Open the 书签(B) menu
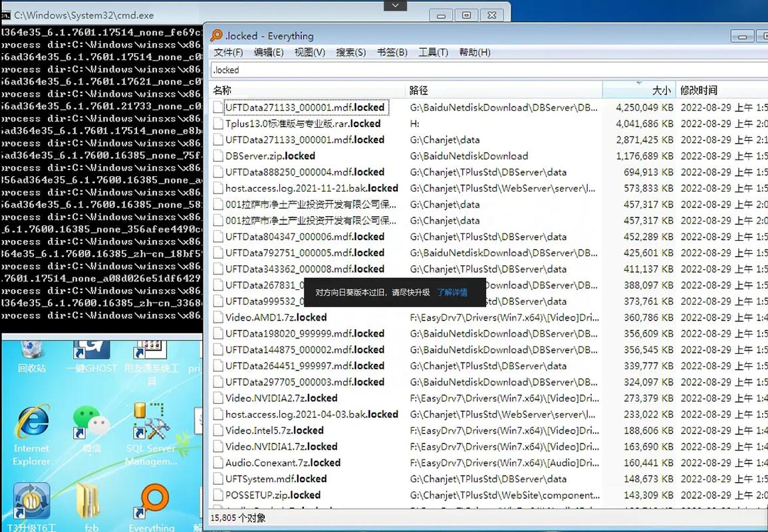 tap(392, 52)
